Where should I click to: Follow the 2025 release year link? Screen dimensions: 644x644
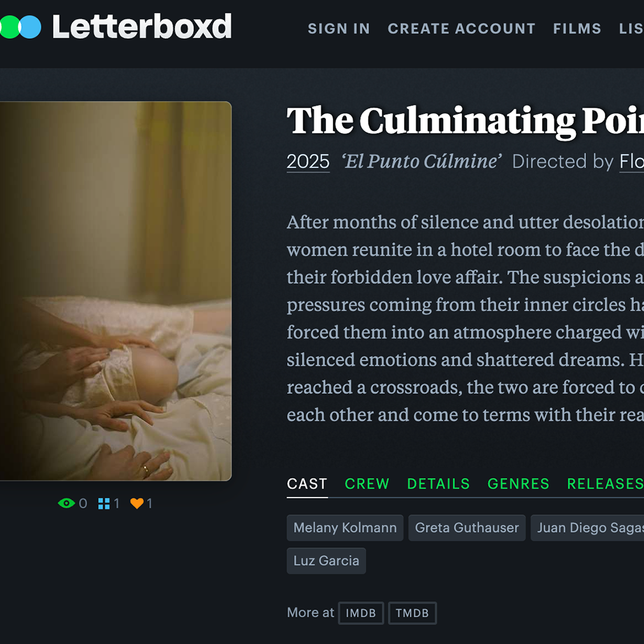308,162
